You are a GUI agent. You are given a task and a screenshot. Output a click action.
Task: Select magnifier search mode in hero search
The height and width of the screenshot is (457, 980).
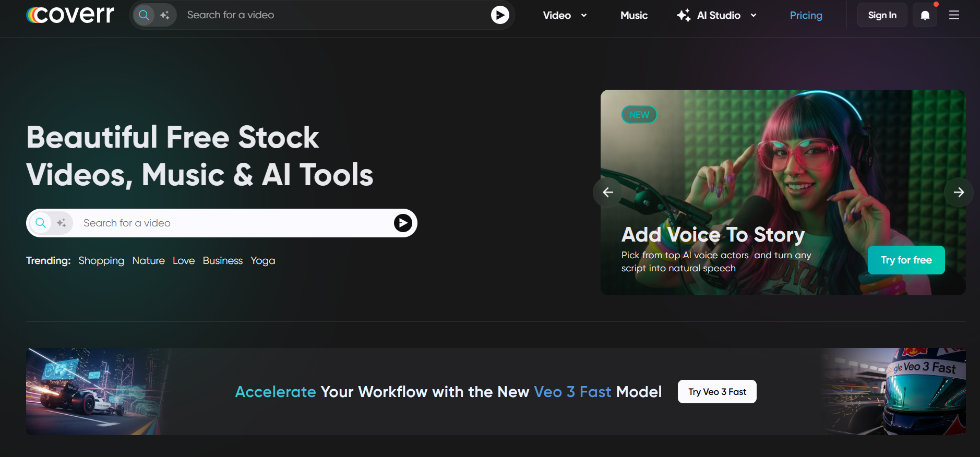(41, 223)
